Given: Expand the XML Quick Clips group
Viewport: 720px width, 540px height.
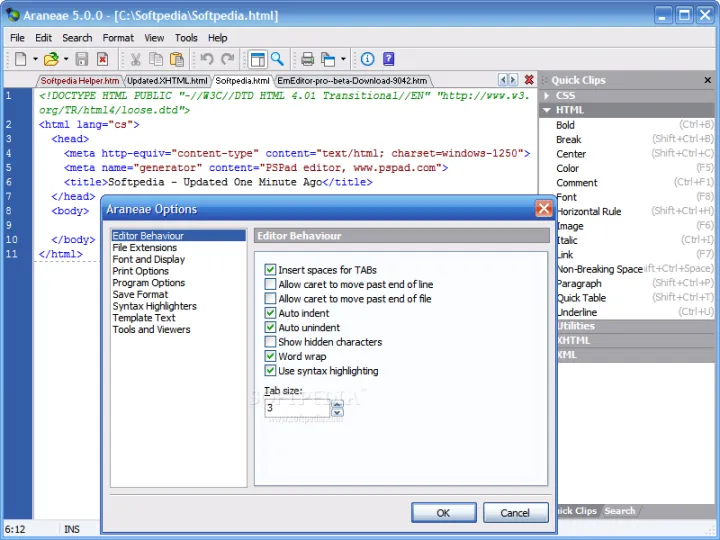Looking at the screenshot, I should 636,354.
